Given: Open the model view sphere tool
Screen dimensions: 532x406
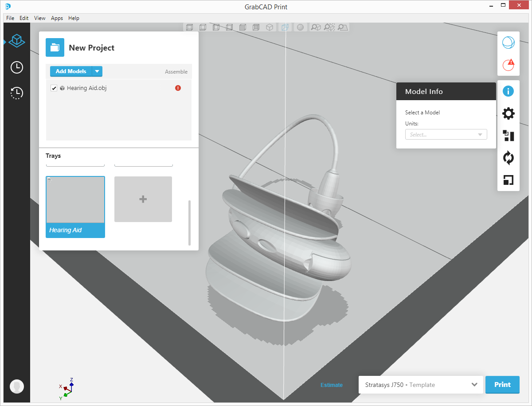Looking at the screenshot, I should point(508,43).
